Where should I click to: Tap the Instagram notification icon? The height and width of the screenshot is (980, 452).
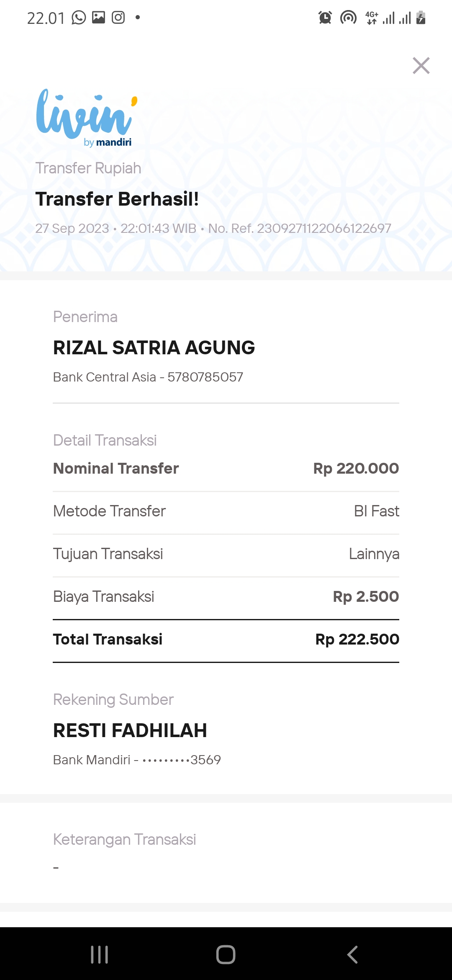118,18
